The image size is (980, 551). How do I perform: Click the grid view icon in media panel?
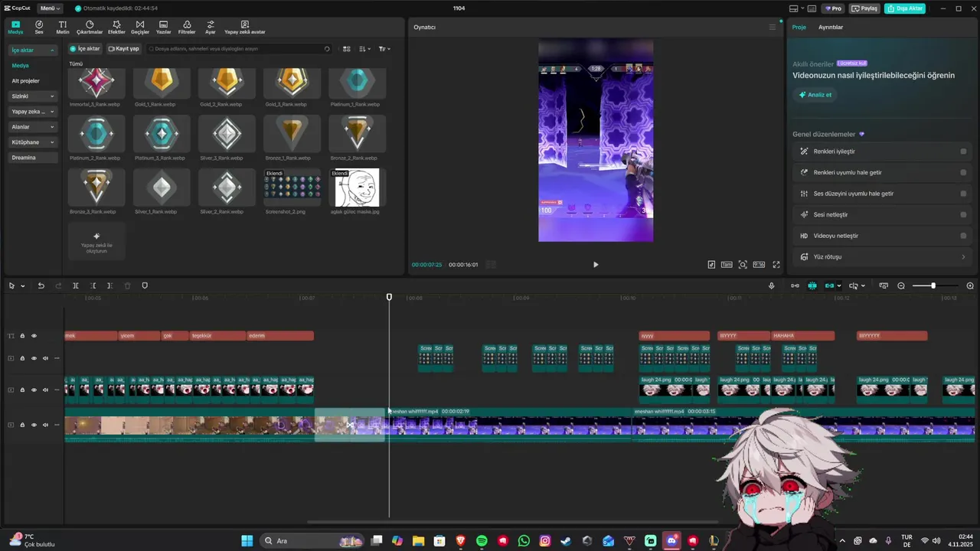pyautogui.click(x=347, y=49)
